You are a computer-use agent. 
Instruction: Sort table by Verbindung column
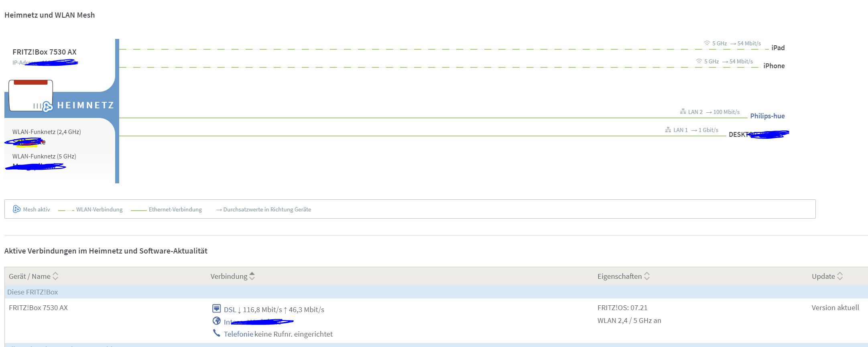click(233, 276)
